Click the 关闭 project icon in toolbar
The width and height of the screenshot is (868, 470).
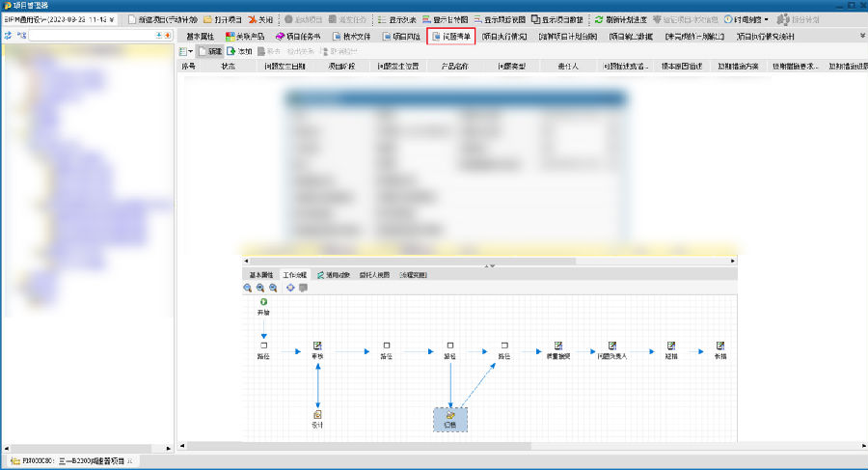[253, 19]
